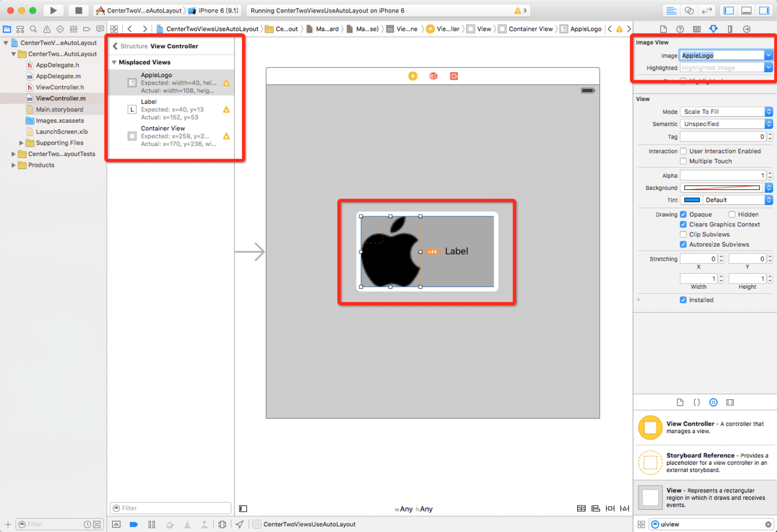777x532 pixels.
Task: Uncheck the Installed checkbox
Action: click(x=684, y=300)
